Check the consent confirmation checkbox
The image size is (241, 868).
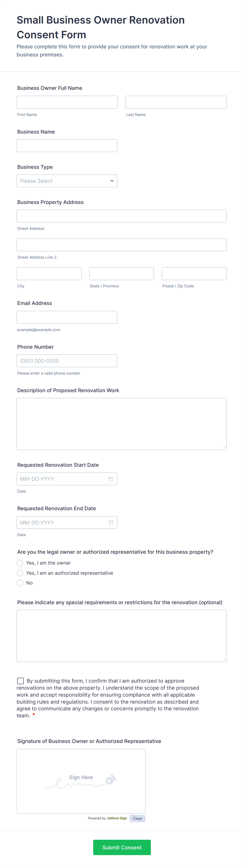coord(20,681)
